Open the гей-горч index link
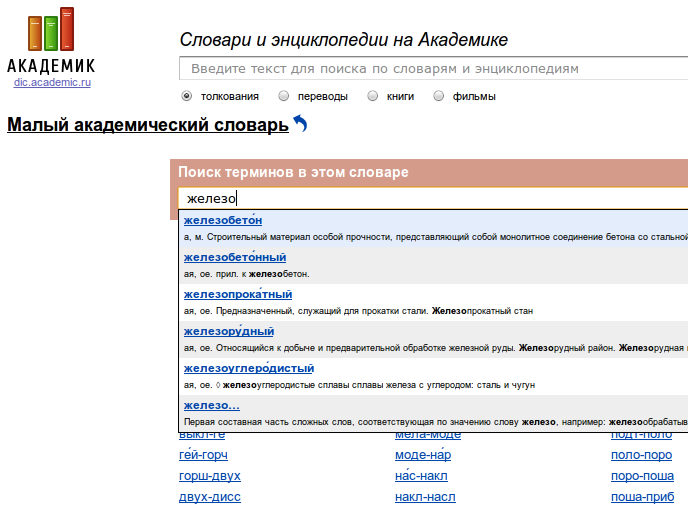This screenshot has width=688, height=509. [x=203, y=455]
